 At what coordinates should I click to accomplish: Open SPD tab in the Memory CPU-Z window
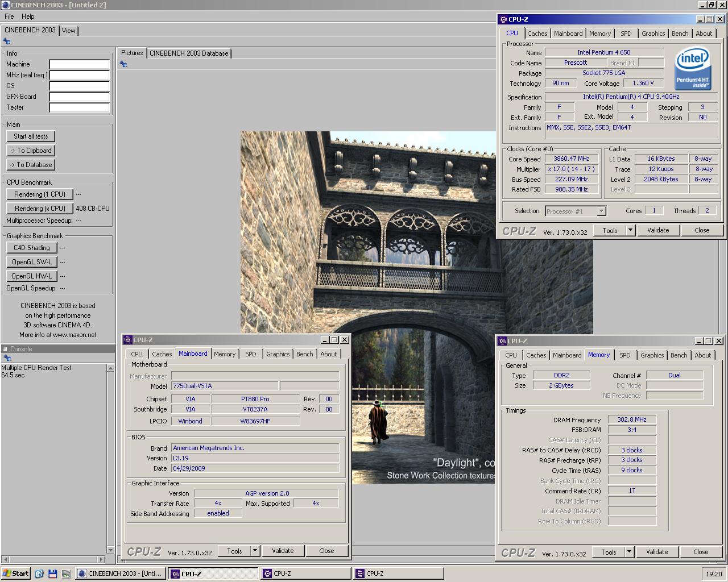[624, 355]
